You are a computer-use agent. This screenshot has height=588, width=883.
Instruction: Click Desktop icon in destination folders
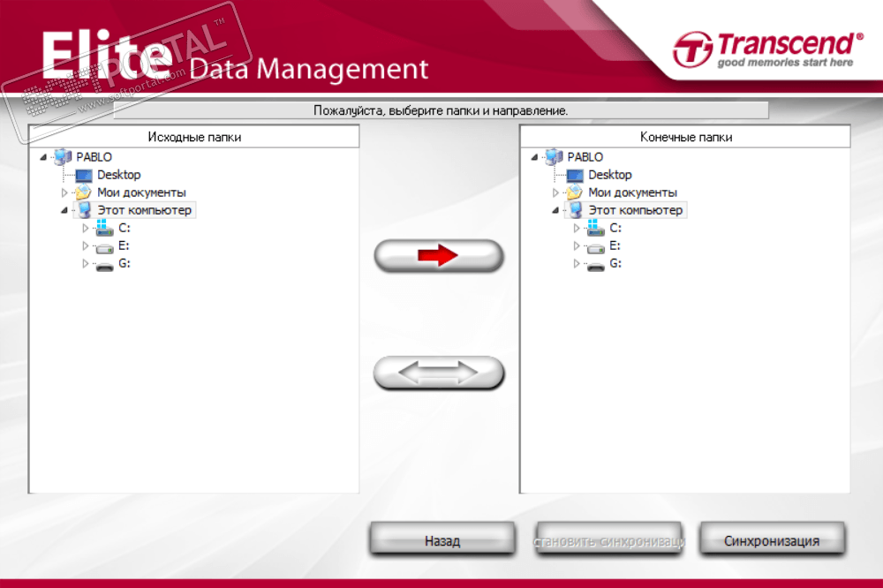pyautogui.click(x=575, y=175)
